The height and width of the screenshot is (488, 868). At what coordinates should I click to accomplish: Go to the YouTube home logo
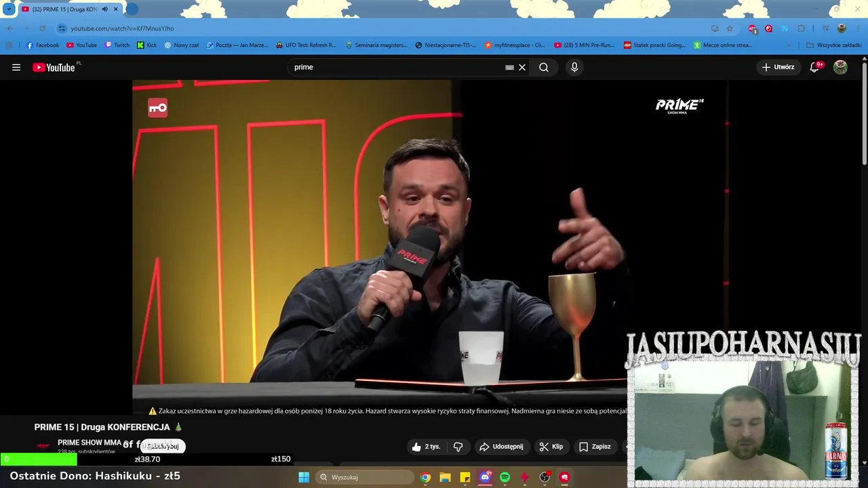pos(54,67)
